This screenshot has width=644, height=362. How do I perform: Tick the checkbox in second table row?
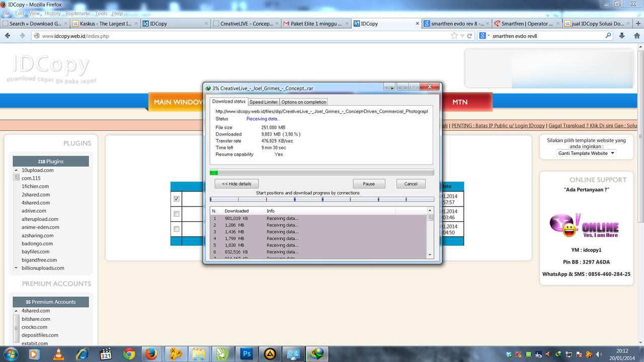pos(176,214)
